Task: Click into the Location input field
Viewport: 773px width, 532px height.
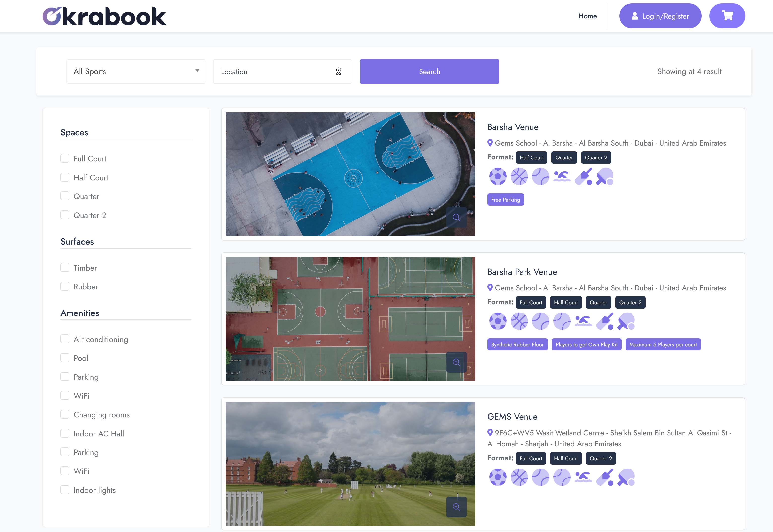Action: [x=282, y=71]
